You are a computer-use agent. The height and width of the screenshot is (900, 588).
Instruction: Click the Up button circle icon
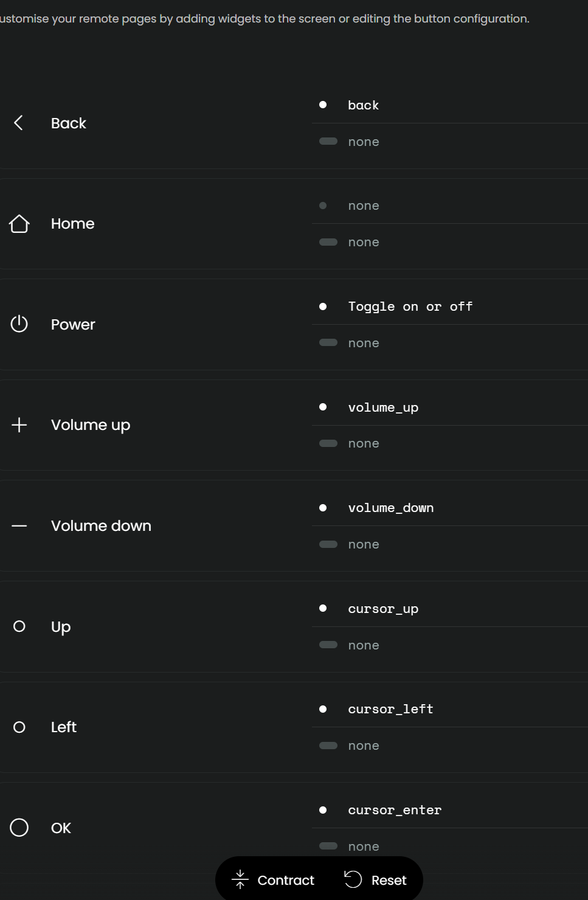(19, 626)
